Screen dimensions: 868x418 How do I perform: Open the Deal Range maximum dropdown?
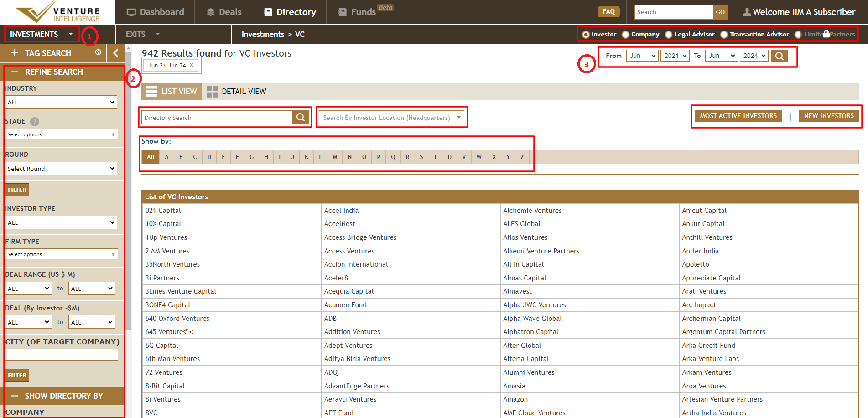click(x=92, y=289)
